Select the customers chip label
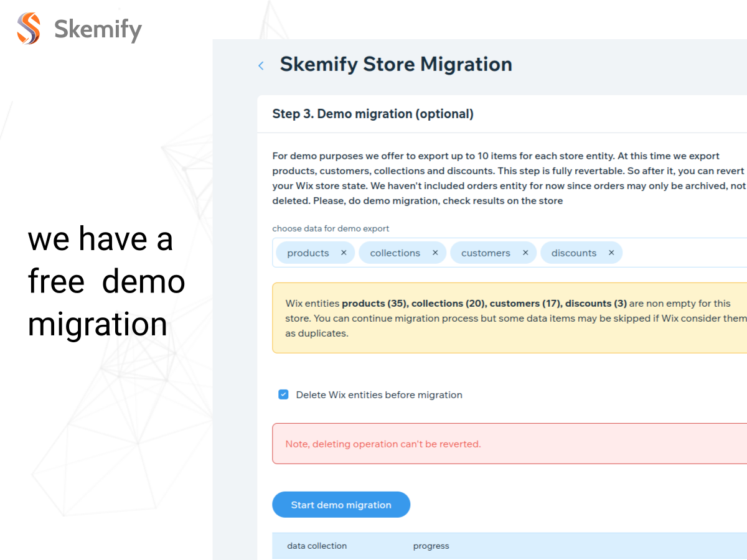The image size is (747, 560). (x=486, y=253)
